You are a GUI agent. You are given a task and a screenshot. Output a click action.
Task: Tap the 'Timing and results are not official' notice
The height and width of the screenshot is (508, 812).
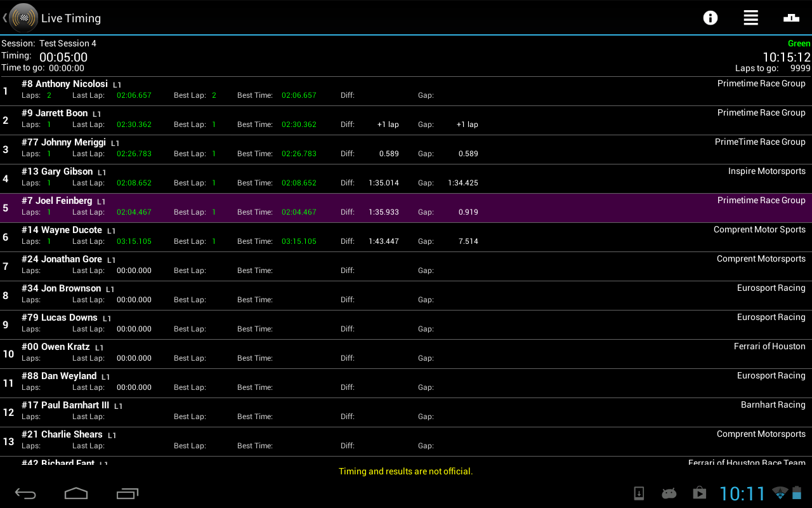click(405, 472)
